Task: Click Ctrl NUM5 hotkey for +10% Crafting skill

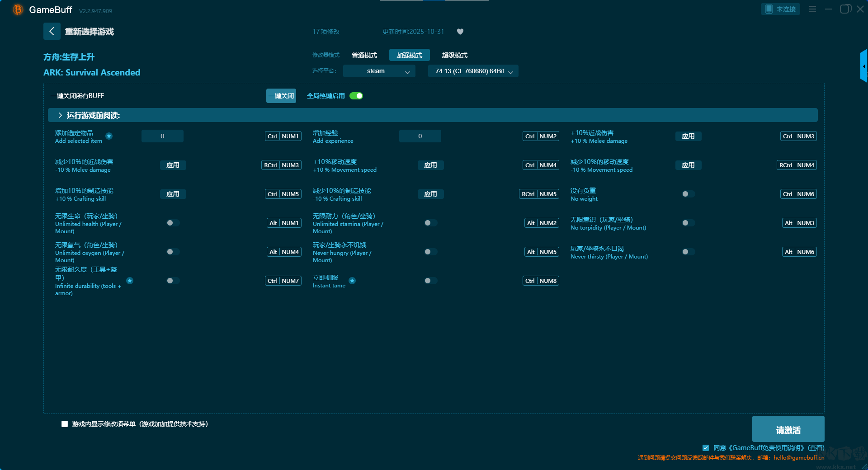Action: [283, 194]
